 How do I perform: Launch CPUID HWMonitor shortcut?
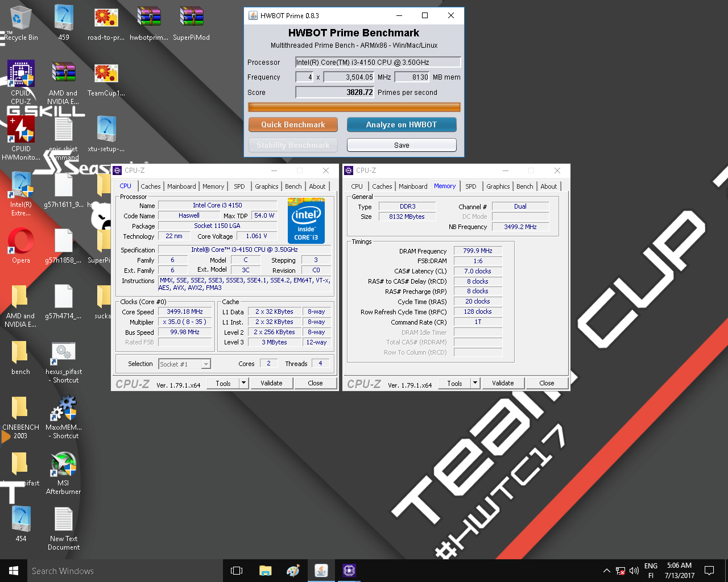tap(21, 138)
